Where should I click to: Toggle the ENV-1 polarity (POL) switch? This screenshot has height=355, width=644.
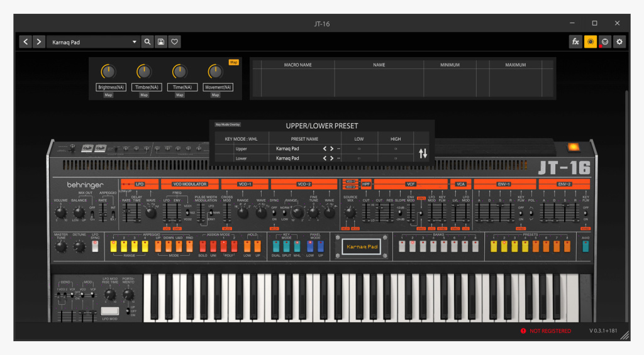[531, 214]
